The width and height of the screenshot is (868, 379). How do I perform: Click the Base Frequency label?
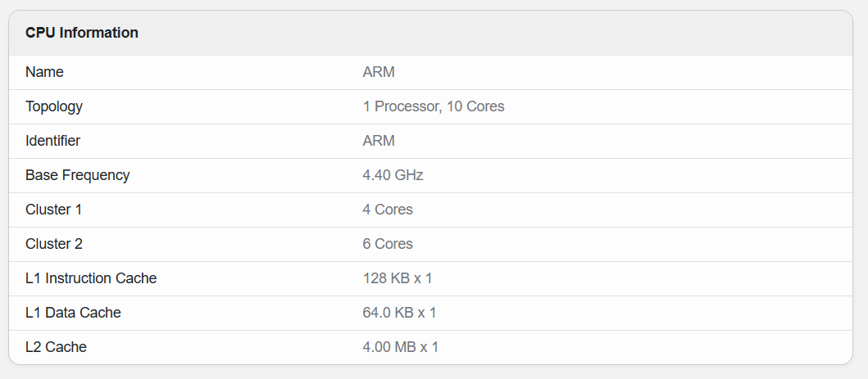pos(78,175)
